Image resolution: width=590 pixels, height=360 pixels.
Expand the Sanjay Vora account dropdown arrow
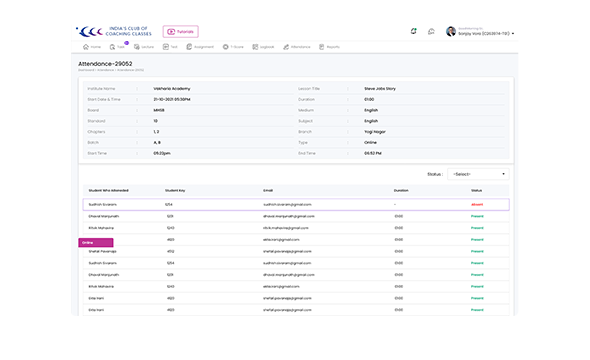pyautogui.click(x=513, y=33)
